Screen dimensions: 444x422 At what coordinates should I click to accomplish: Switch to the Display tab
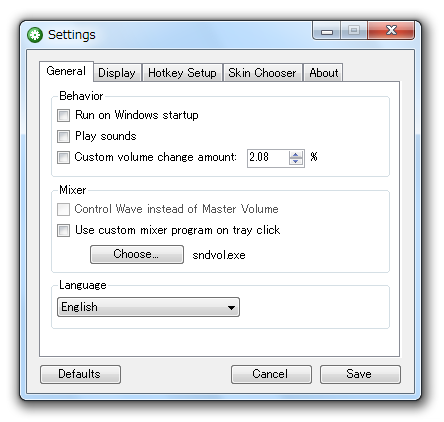(x=117, y=73)
